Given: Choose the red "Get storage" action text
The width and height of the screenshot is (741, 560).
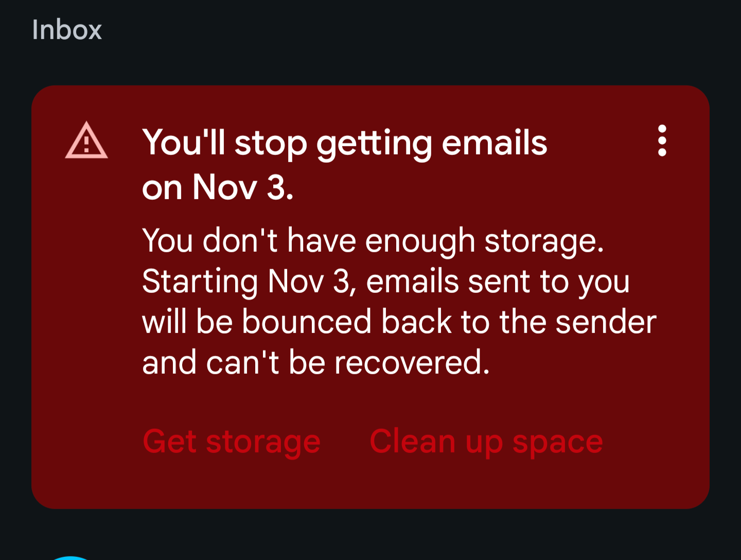Looking at the screenshot, I should [232, 442].
